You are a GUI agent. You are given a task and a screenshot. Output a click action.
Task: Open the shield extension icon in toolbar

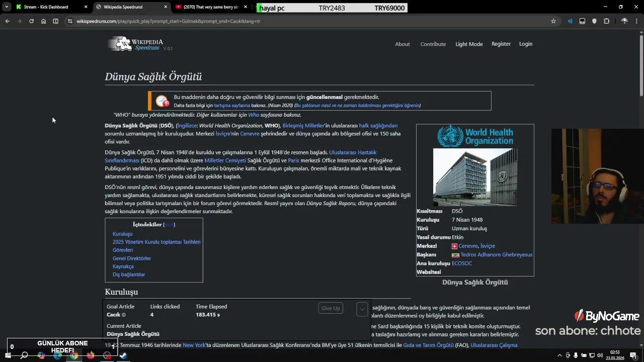pyautogui.click(x=594, y=21)
